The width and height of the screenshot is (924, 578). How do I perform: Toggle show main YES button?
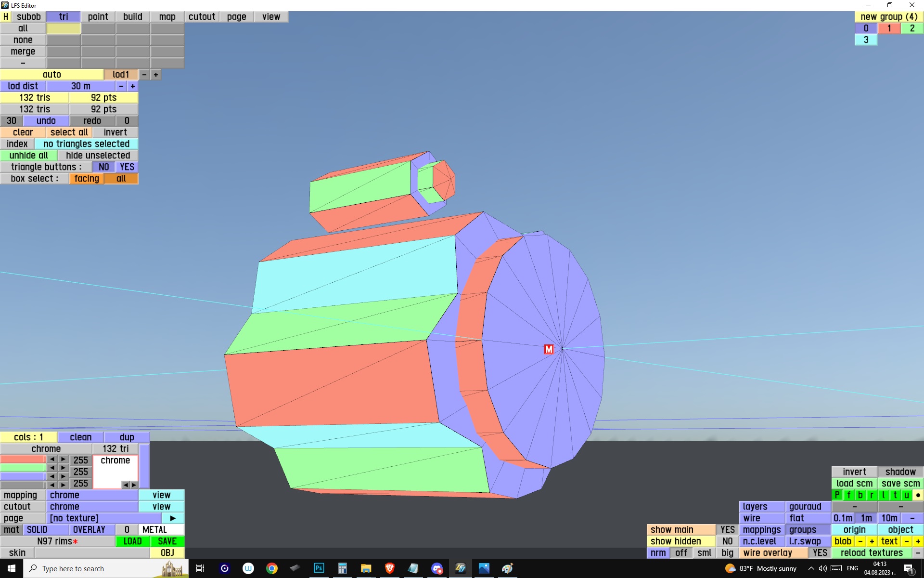[727, 530]
